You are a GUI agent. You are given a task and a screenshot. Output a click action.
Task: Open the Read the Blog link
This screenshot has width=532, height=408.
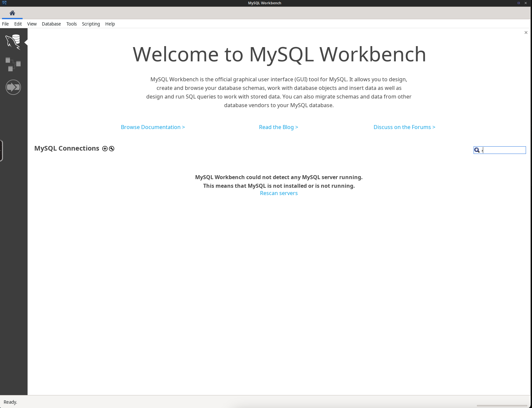pyautogui.click(x=278, y=127)
